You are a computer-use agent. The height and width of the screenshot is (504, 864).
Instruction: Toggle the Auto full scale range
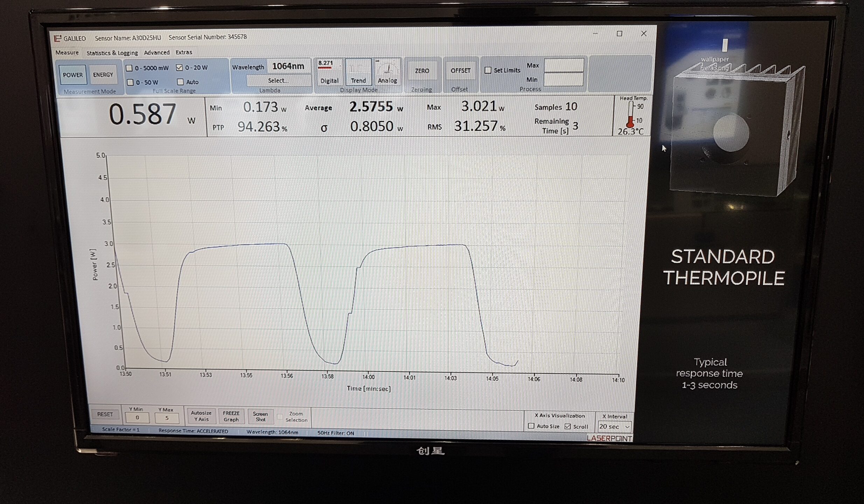click(x=180, y=82)
